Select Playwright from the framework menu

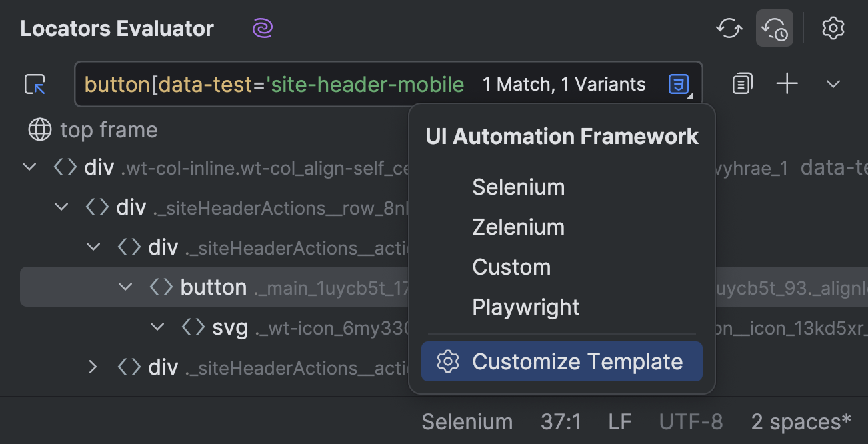(525, 307)
